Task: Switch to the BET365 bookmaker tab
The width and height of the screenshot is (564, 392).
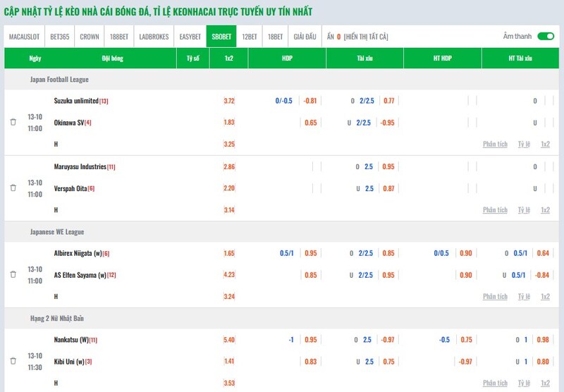Action: point(59,36)
